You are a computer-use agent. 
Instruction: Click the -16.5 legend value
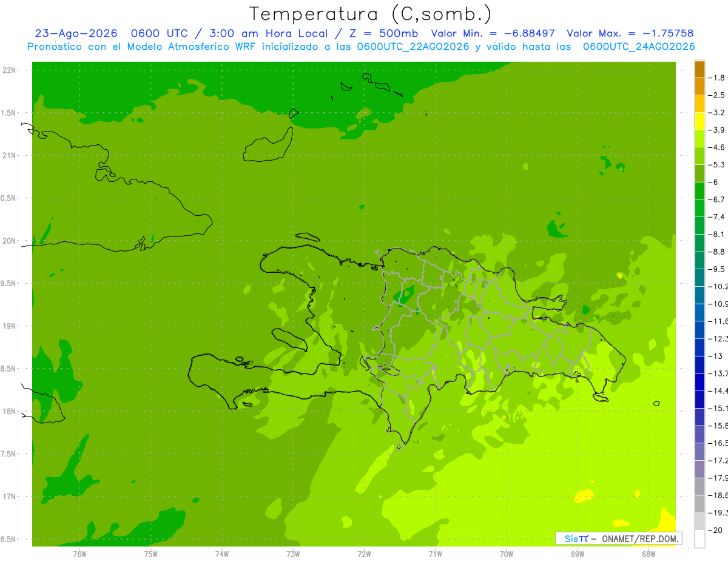[x=718, y=443]
